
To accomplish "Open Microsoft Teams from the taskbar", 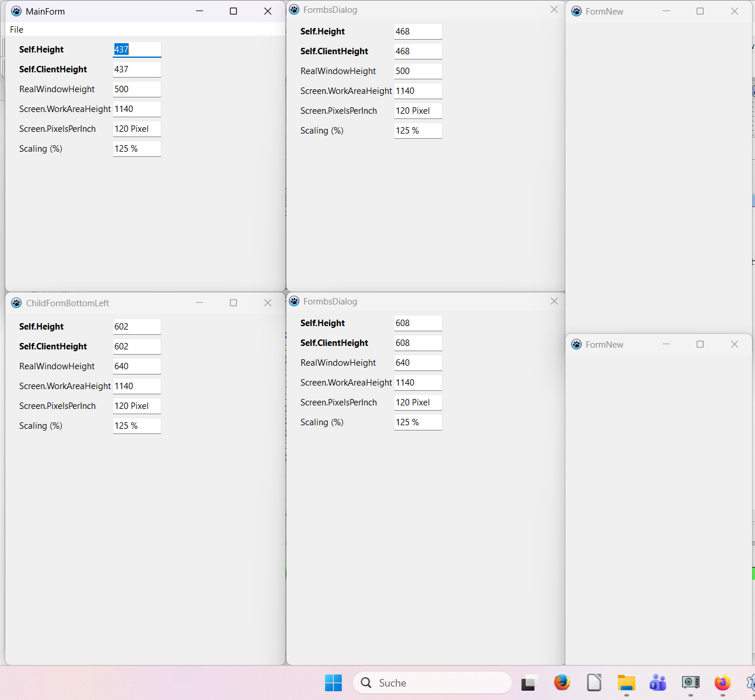I will tap(658, 682).
